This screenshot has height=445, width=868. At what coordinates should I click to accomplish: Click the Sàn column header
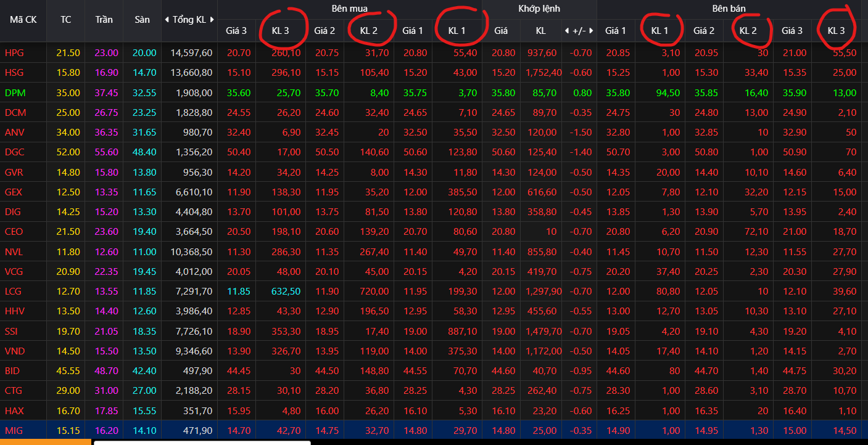[x=142, y=20]
